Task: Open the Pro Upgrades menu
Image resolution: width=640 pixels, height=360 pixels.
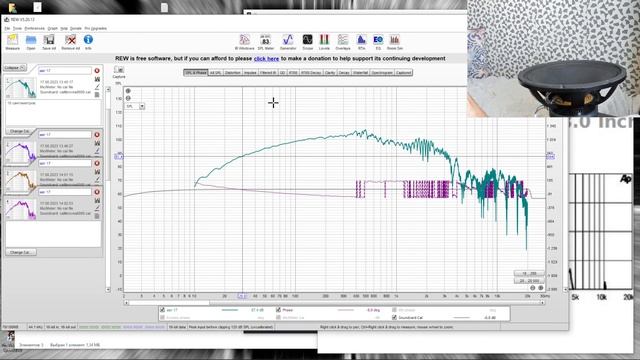Action: (96, 29)
